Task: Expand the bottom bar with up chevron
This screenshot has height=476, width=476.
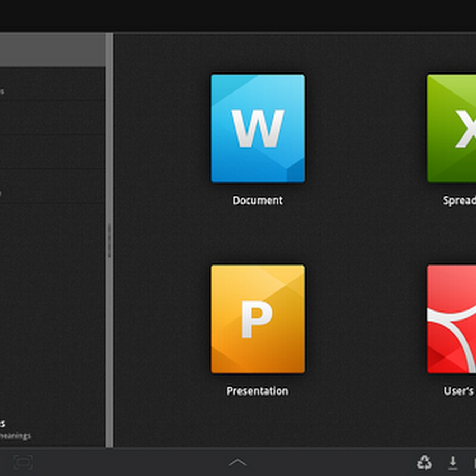Action: tap(237, 462)
